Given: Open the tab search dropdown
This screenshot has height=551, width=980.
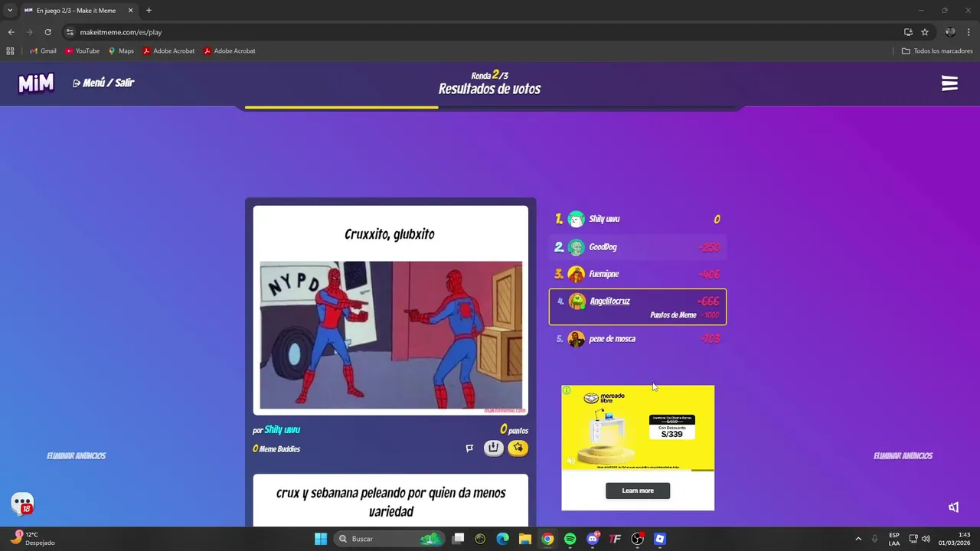Looking at the screenshot, I should click(10, 11).
